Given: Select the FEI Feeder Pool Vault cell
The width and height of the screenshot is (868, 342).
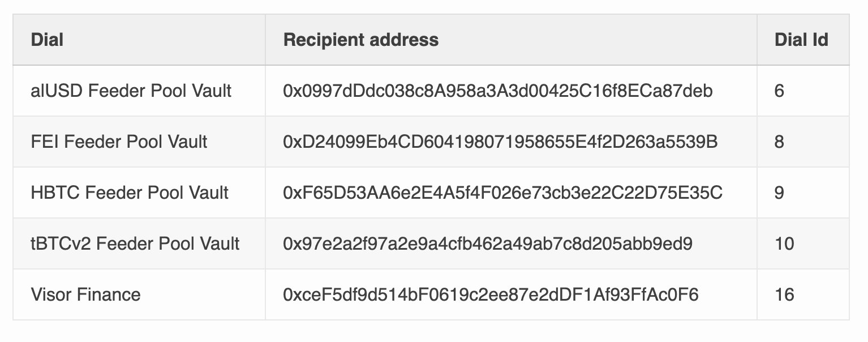Looking at the screenshot, I should tap(119, 142).
